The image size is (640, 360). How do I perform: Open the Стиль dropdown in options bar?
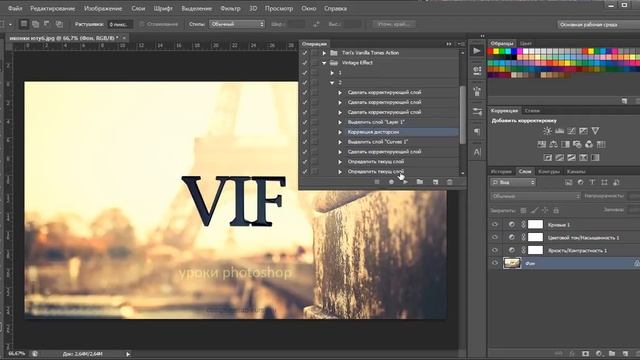(x=237, y=24)
